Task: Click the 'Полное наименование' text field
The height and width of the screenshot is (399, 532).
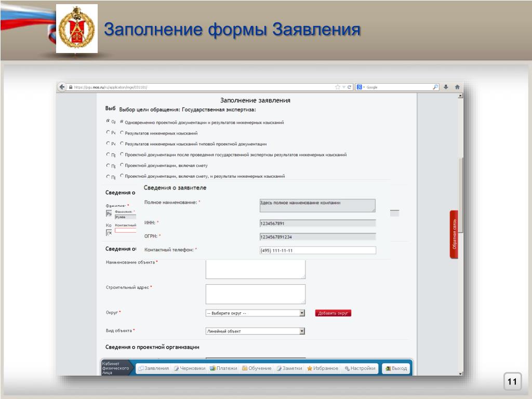Action: tap(317, 206)
